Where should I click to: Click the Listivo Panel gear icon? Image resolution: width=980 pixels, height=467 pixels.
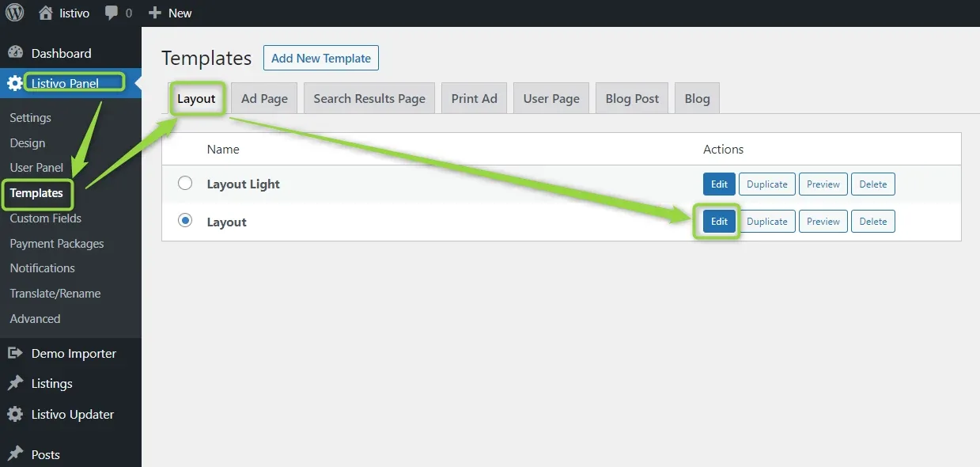coord(15,83)
